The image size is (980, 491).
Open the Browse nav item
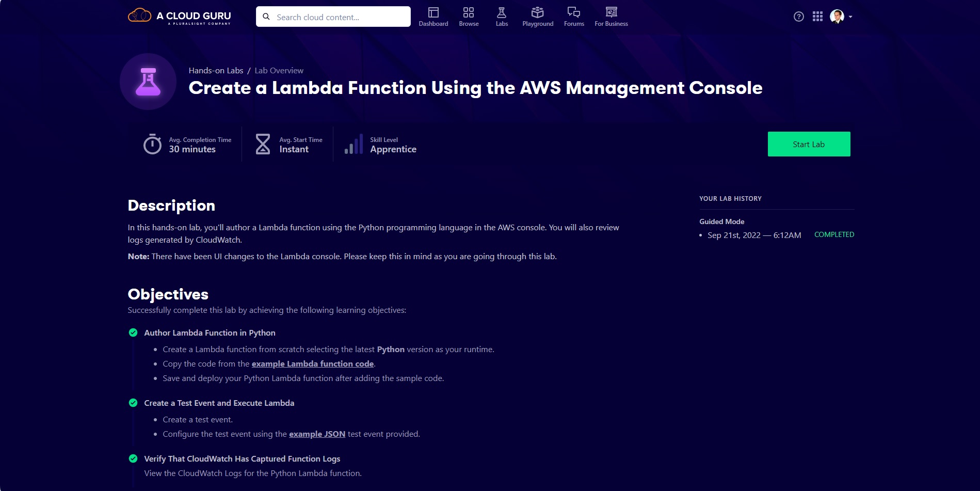point(469,17)
